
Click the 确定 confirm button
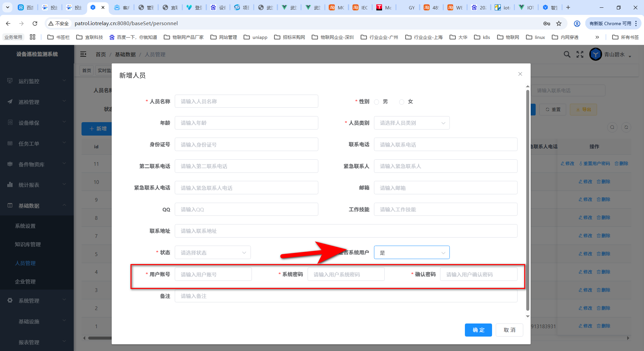click(x=478, y=330)
